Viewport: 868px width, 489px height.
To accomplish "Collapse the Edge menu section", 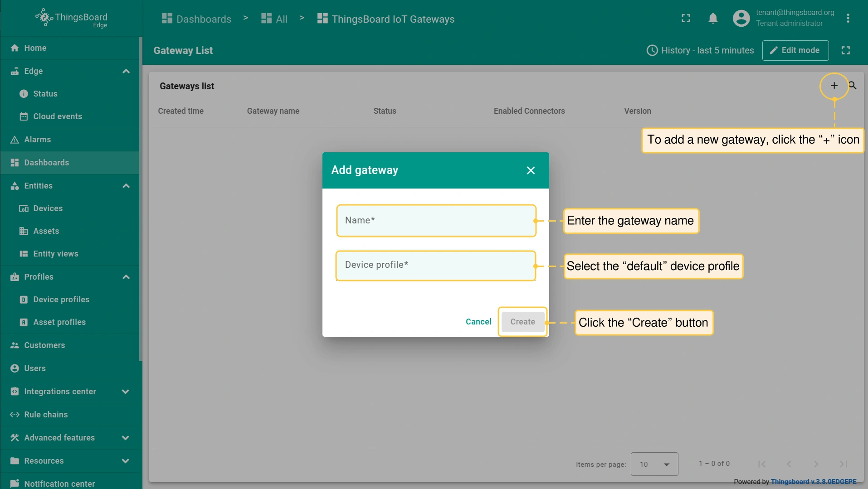I will tap(126, 71).
